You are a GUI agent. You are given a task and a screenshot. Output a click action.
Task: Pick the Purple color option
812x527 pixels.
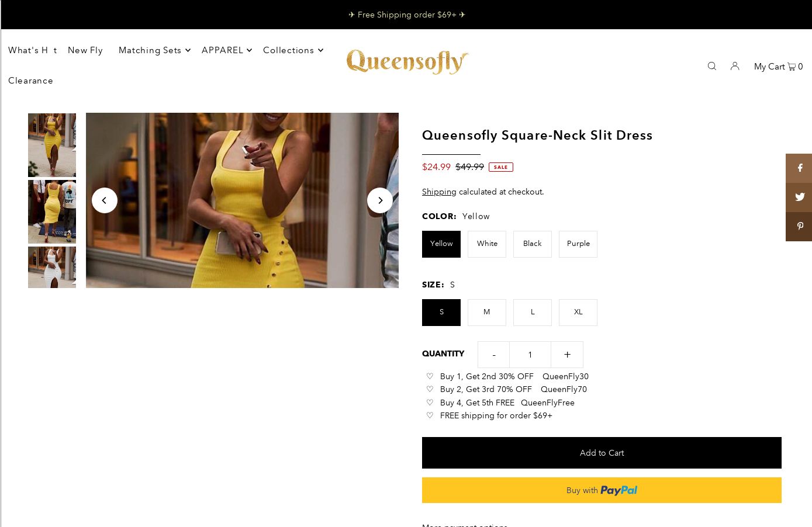(578, 244)
